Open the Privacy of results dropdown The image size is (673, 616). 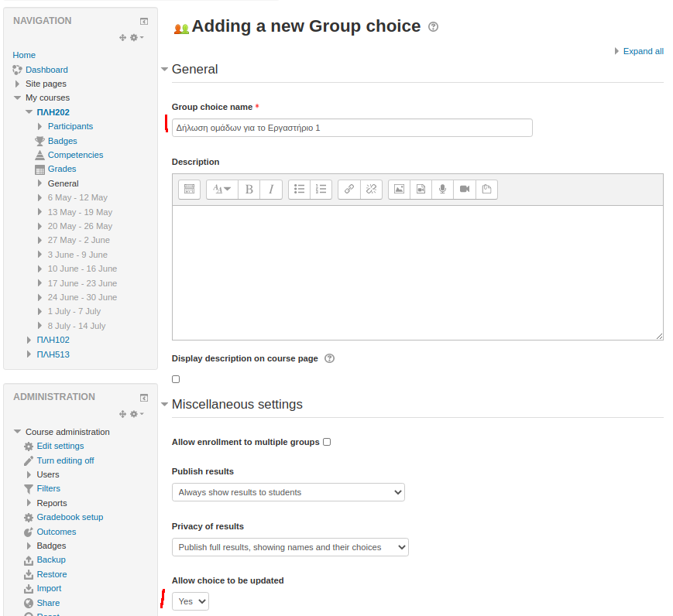pyautogui.click(x=290, y=547)
